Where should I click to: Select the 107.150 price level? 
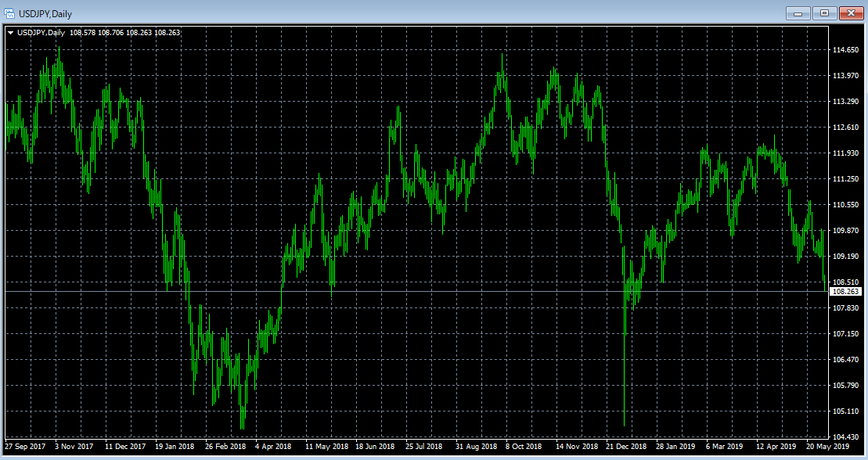coord(845,334)
